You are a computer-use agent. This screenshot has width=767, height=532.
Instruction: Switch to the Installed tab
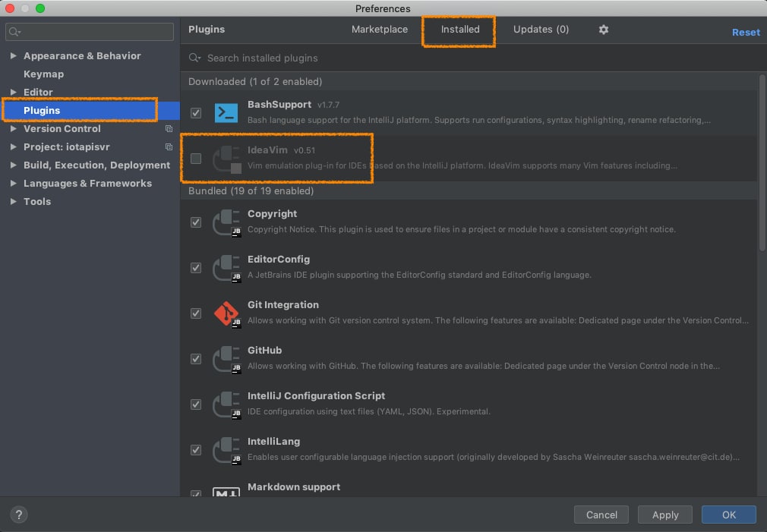460,30
